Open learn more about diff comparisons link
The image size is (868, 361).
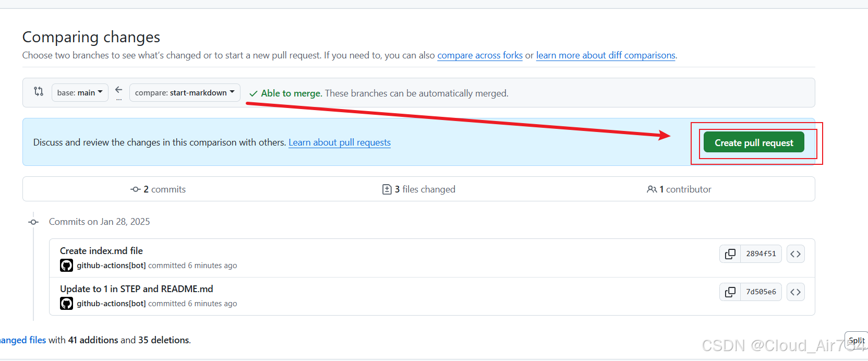(606, 55)
